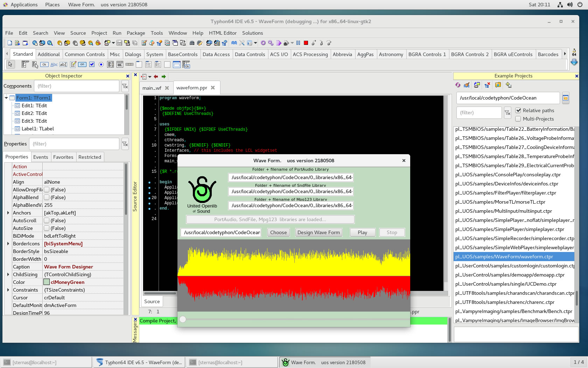The height and width of the screenshot is (368, 588).
Task: Click the playback position slider knob in Wave Form
Action: click(183, 319)
